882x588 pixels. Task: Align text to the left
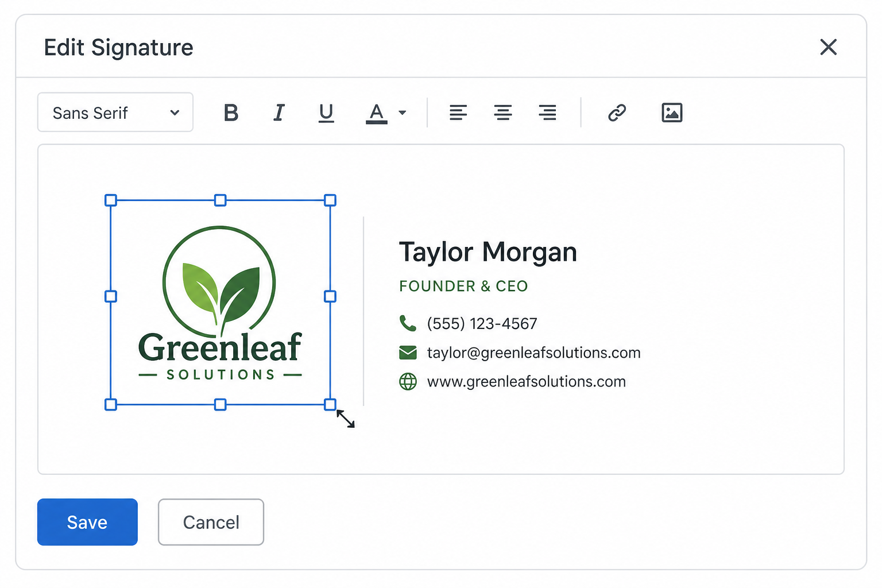coord(458,113)
